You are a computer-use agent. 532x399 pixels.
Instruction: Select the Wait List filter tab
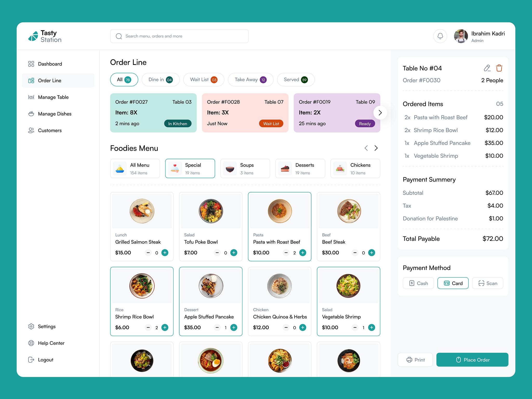tap(203, 79)
